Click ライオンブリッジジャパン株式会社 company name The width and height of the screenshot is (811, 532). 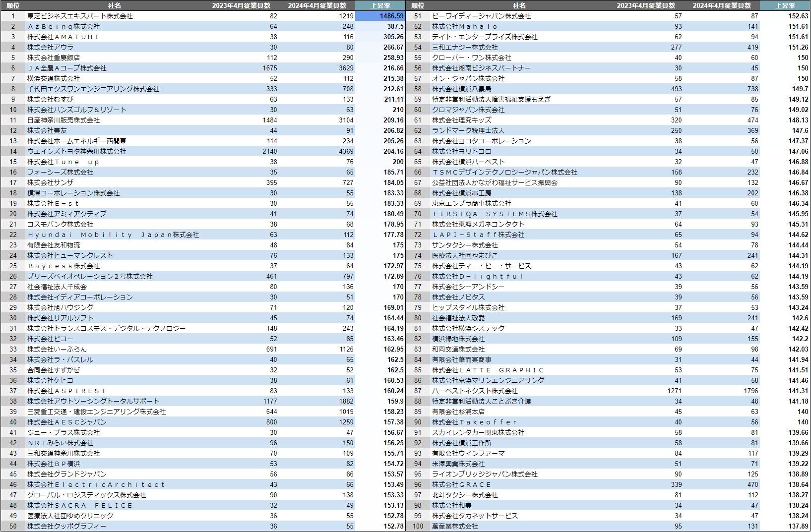pos(485,474)
